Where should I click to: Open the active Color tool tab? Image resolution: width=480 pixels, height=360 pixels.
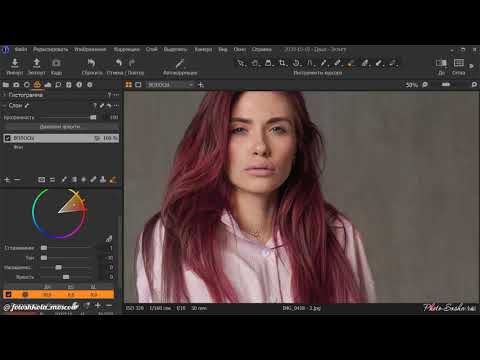[37, 85]
